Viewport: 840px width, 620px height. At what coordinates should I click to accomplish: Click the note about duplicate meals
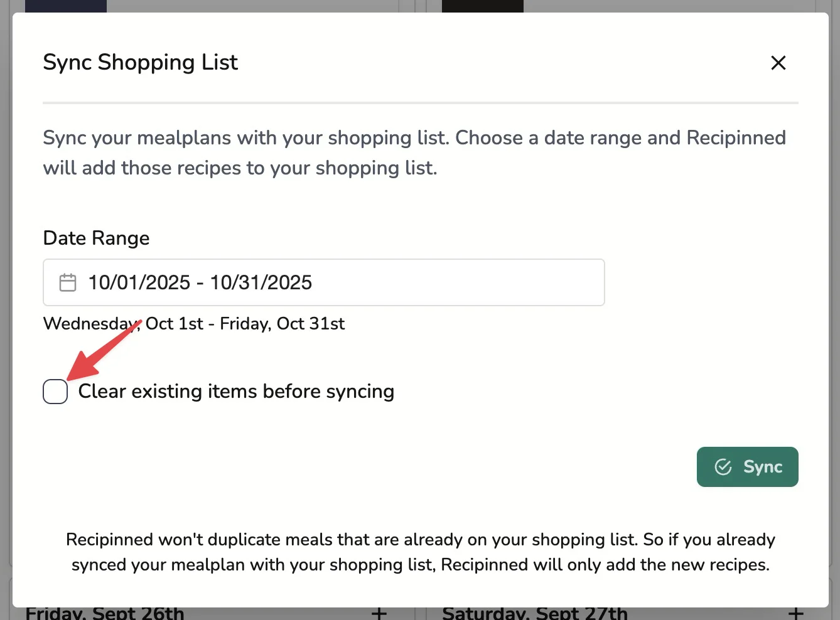420,552
